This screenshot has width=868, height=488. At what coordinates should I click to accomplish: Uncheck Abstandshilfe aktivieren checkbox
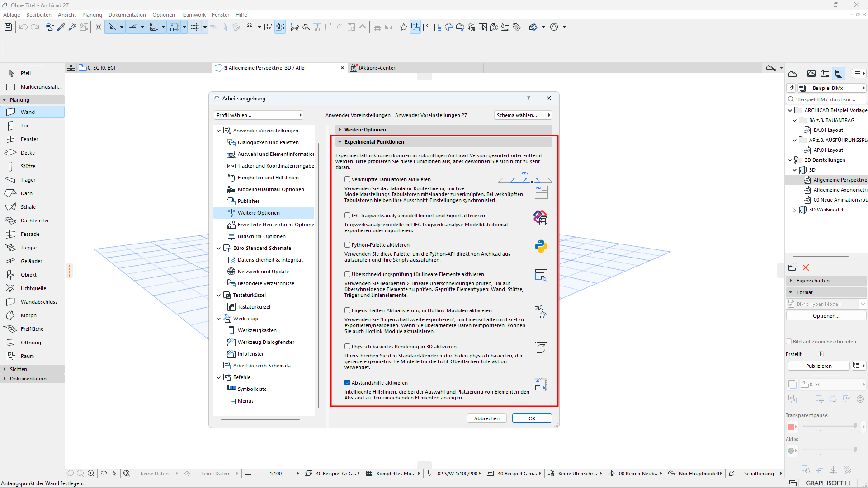(x=348, y=383)
